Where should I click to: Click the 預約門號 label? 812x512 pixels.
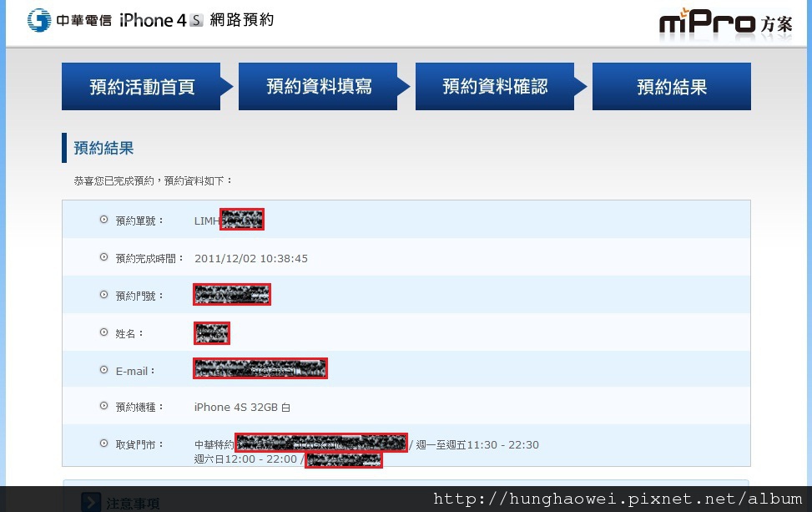(x=139, y=296)
